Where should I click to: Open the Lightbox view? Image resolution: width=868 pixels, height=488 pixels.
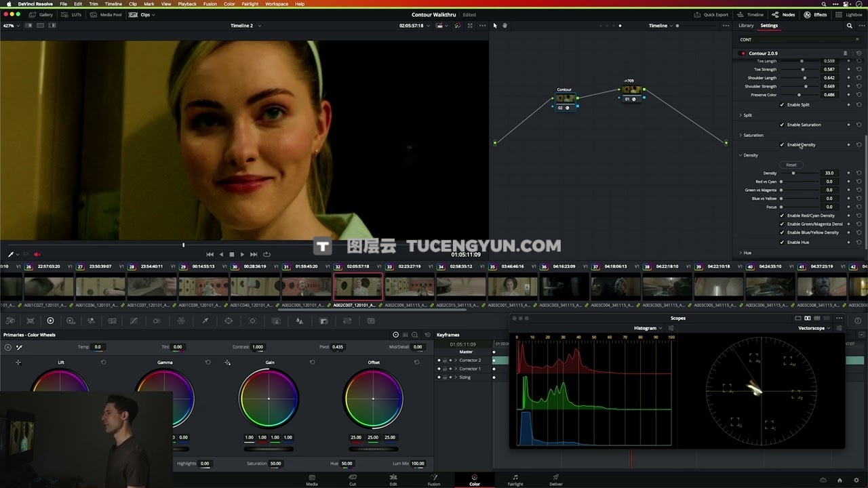pos(850,14)
